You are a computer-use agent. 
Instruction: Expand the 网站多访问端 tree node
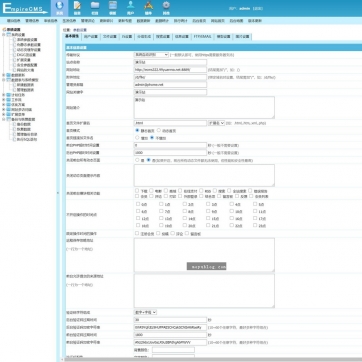(4, 110)
